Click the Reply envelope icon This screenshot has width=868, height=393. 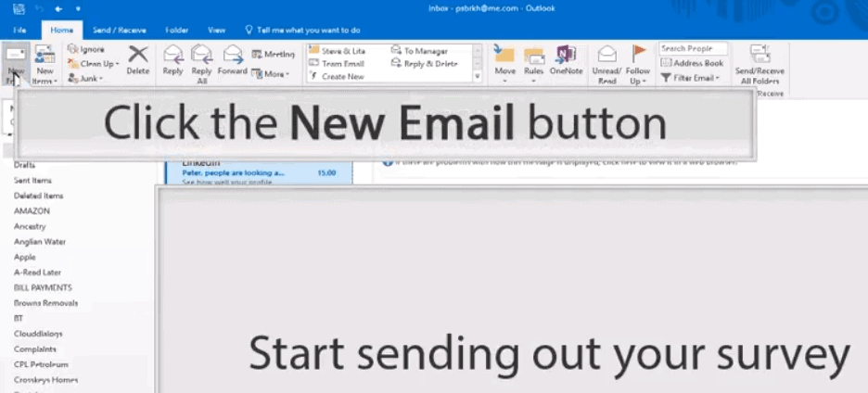[x=172, y=55]
